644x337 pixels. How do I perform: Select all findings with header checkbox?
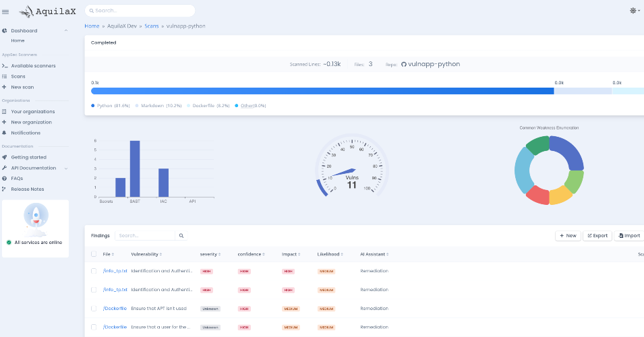coord(94,254)
